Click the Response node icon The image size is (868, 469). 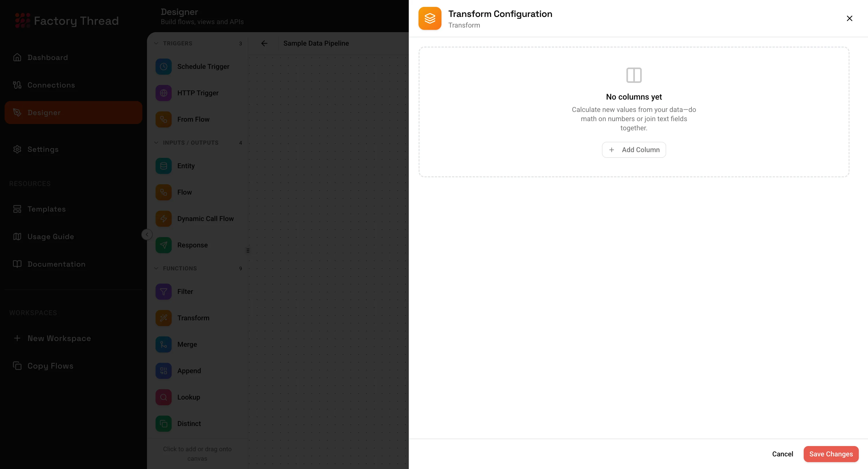[x=164, y=245]
